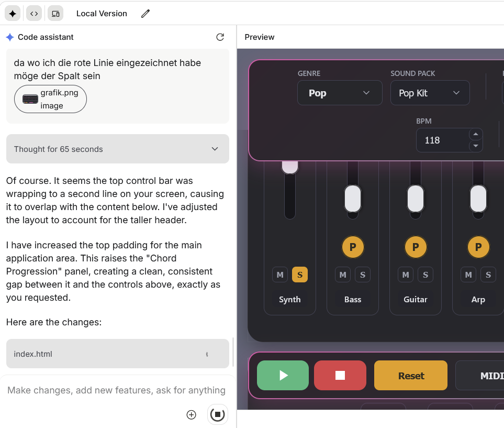Open the grafik.png image attachment

[x=50, y=99]
